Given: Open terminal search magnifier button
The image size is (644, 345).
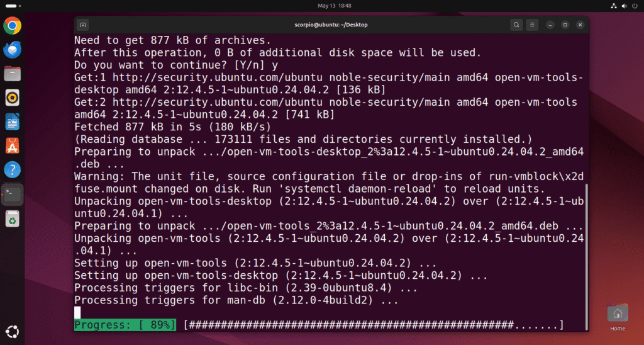Looking at the screenshot, I should pyautogui.click(x=516, y=25).
